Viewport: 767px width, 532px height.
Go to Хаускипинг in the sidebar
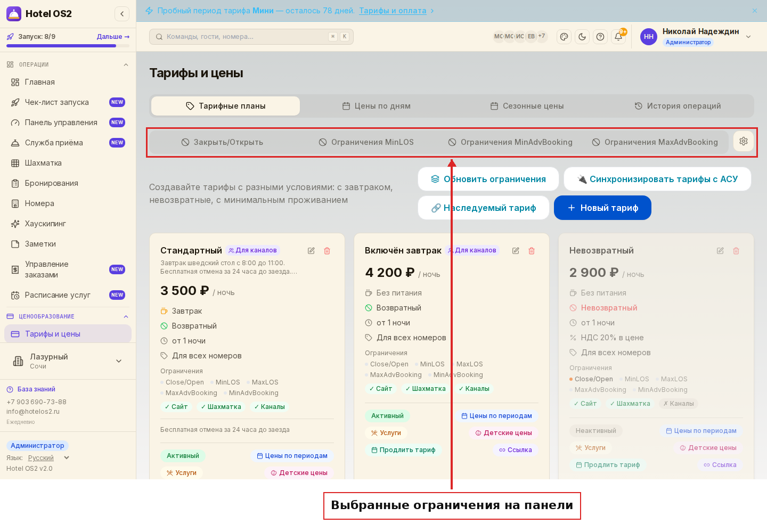68,224
